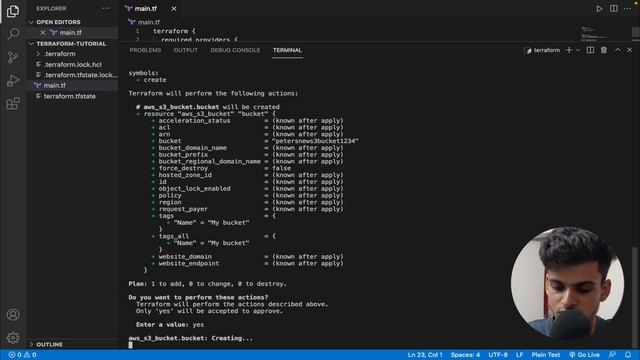640x360 pixels.
Task: Split the terminal panel icon
Action: pos(590,50)
